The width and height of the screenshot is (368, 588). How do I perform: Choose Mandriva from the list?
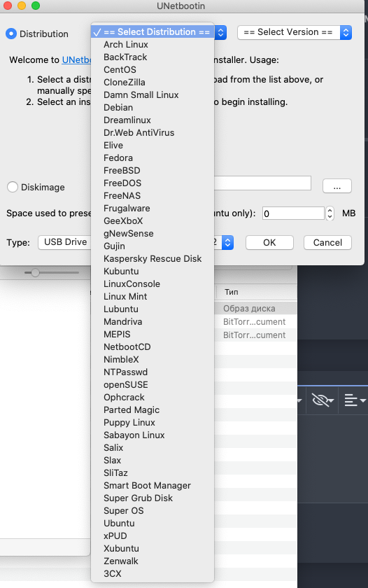click(153, 322)
